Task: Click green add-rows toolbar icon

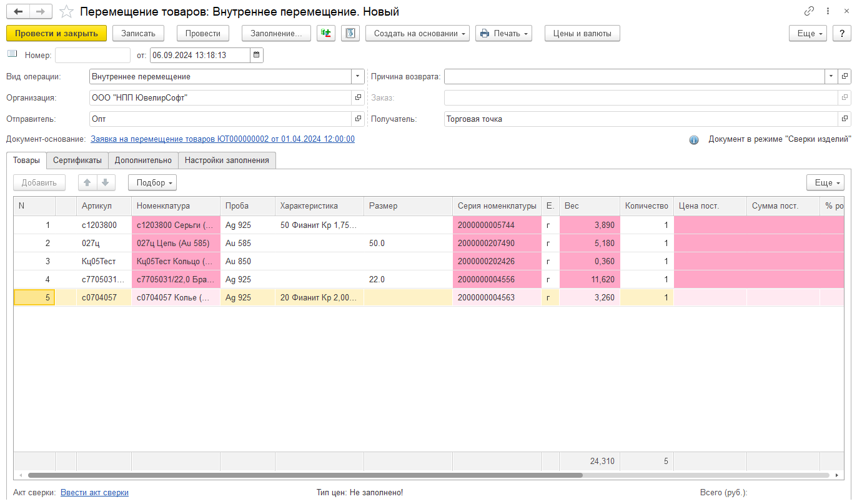Action: coord(326,33)
